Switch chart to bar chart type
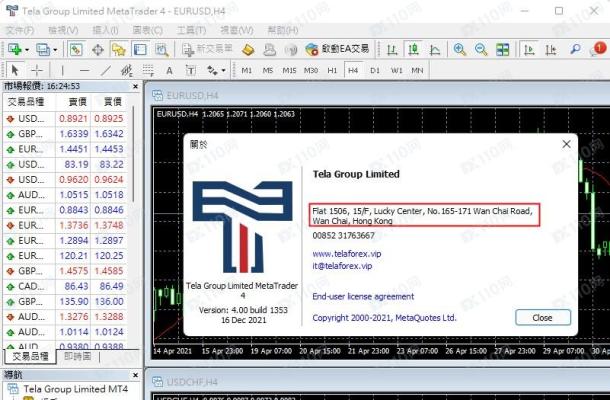610x400 pixels. tap(392, 49)
